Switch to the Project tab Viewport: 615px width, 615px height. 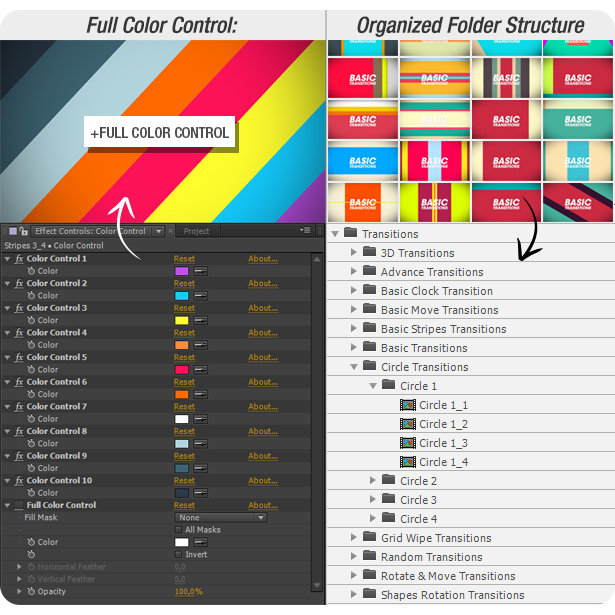196,231
